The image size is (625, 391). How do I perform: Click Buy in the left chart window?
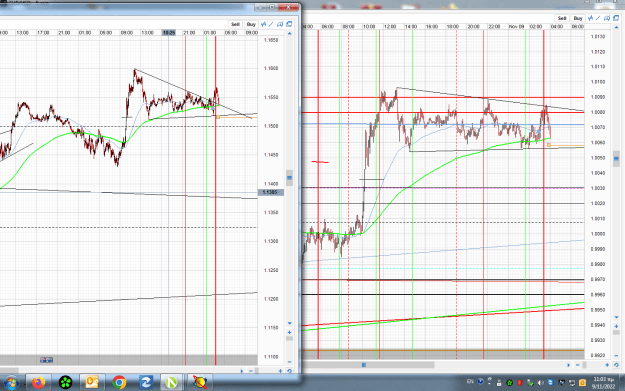click(x=251, y=24)
